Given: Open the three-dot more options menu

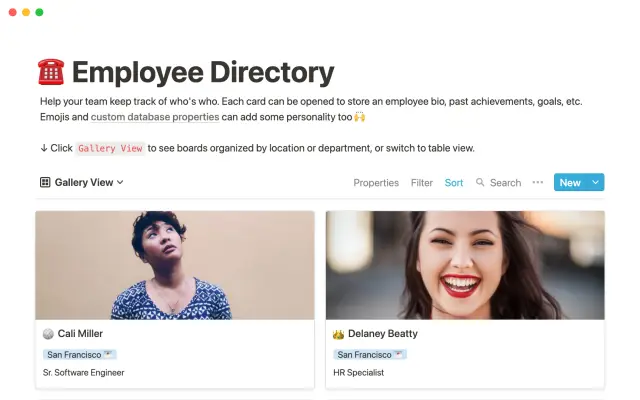Looking at the screenshot, I should (538, 182).
